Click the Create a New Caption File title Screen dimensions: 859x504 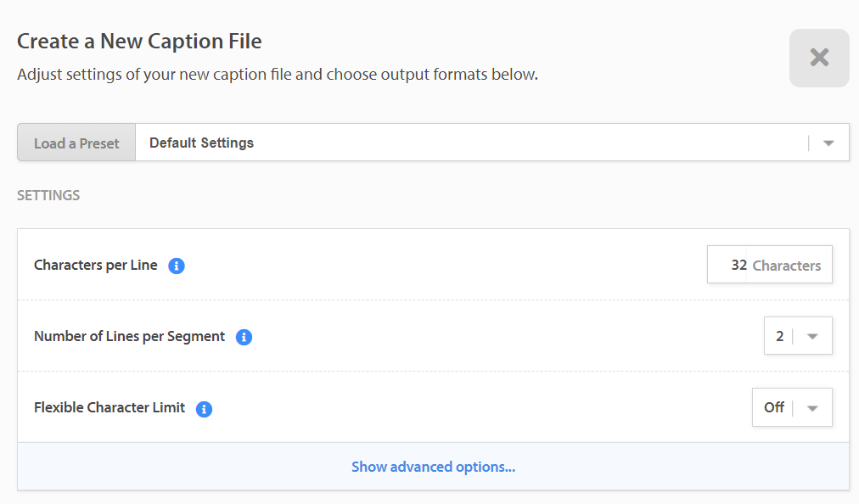[x=139, y=42]
